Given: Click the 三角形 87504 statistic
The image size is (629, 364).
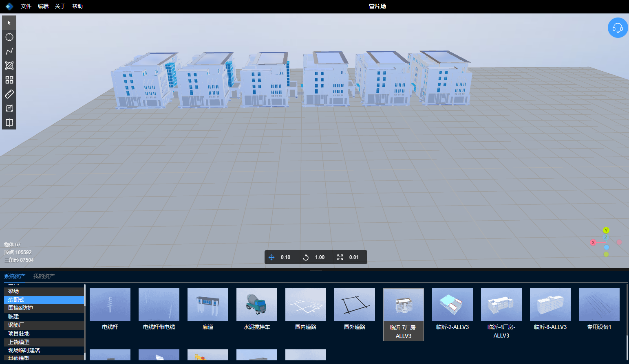Looking at the screenshot, I should pyautogui.click(x=19, y=260).
